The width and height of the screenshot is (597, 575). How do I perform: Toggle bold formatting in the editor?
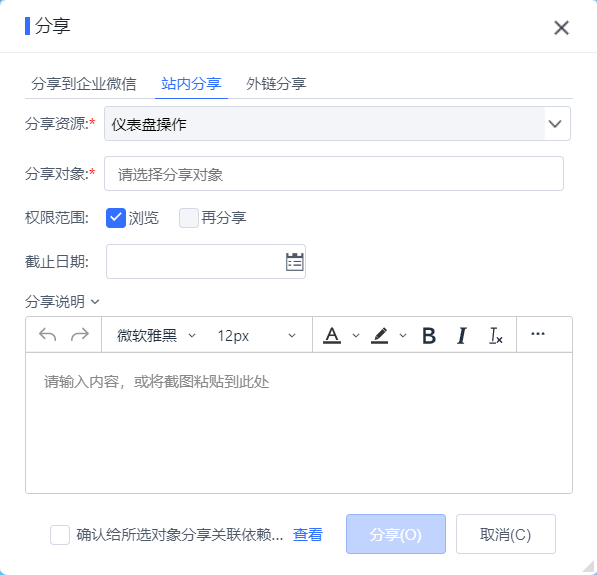point(429,335)
